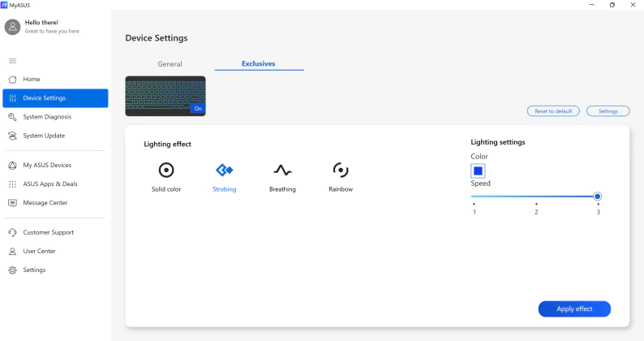Screen dimensions: 644x341
Task: Click the Message Center icon
Action: tap(13, 203)
